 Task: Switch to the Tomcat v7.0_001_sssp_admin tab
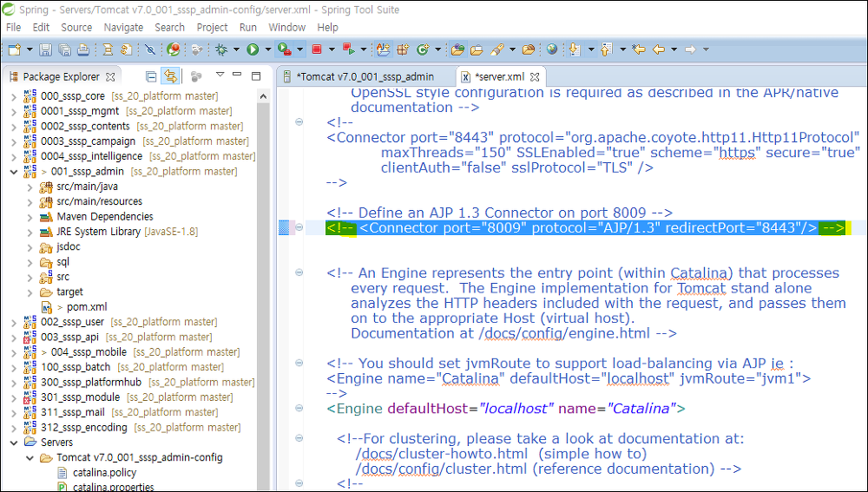tap(365, 77)
